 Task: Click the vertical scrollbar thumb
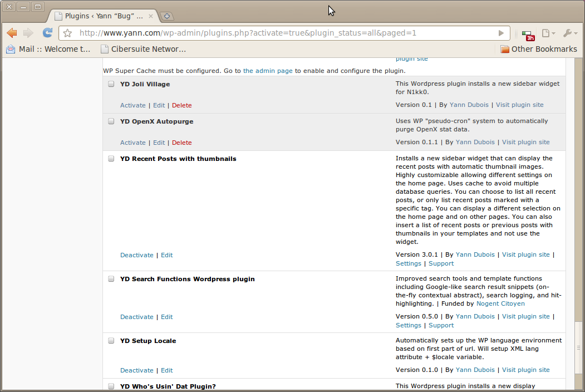[x=579, y=349]
